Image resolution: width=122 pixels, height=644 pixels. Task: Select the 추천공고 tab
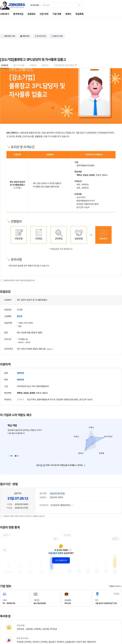click(45, 65)
